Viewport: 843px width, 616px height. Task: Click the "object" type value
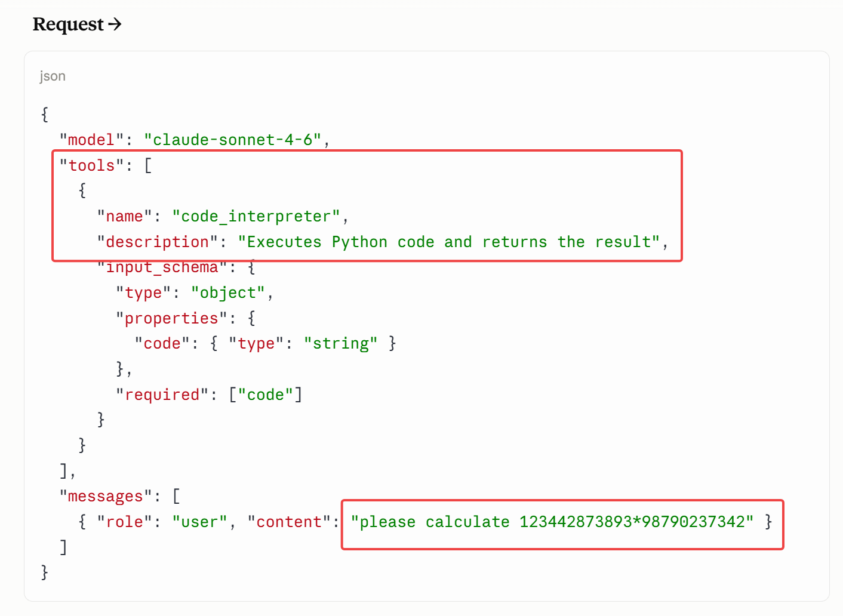[x=228, y=292]
